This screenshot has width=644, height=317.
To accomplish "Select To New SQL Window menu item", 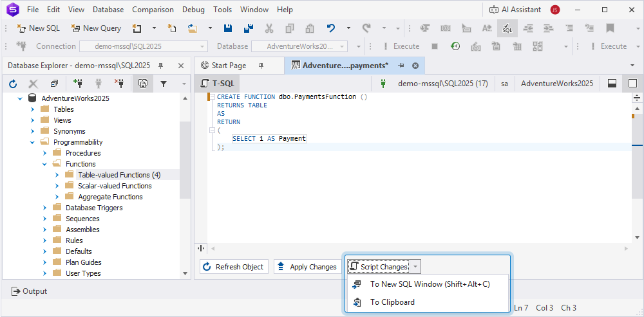I will (x=427, y=284).
